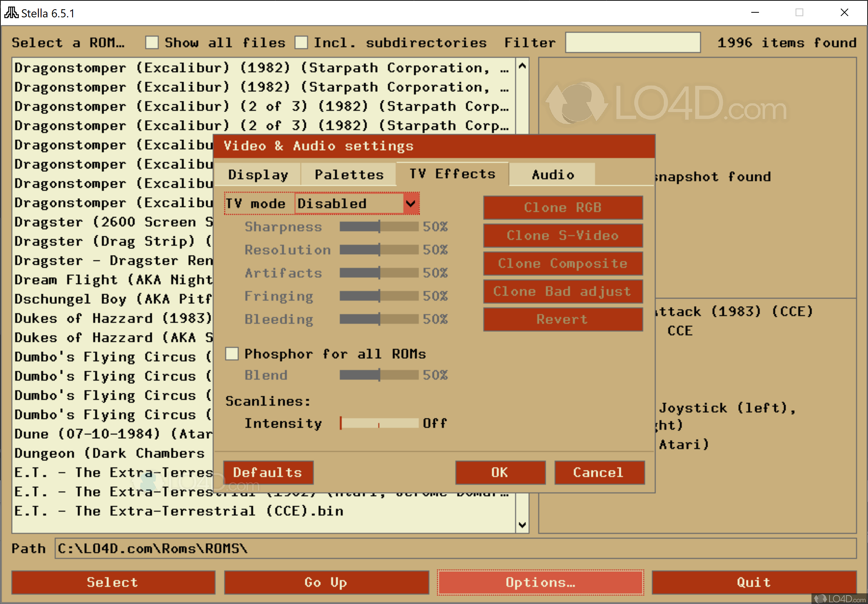Open the TV mode dropdown arrow

click(411, 203)
